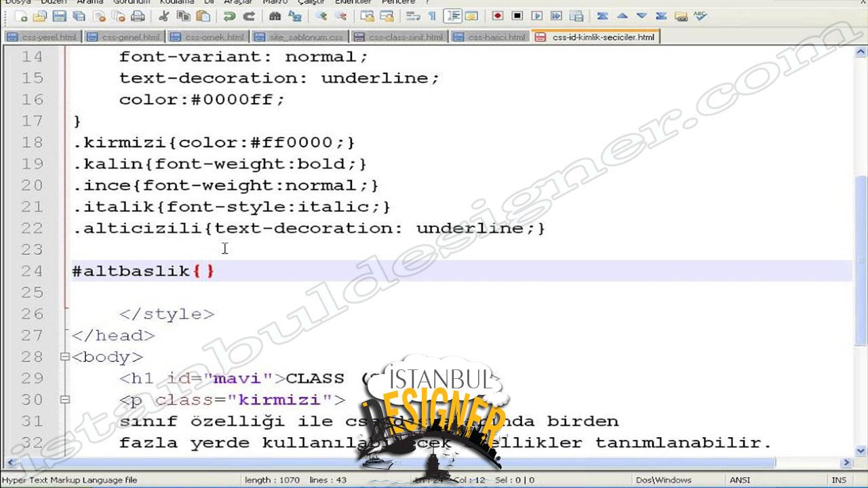Viewport: 868px width, 488px height.
Task: Create a new document with the New icon
Action: point(20,16)
